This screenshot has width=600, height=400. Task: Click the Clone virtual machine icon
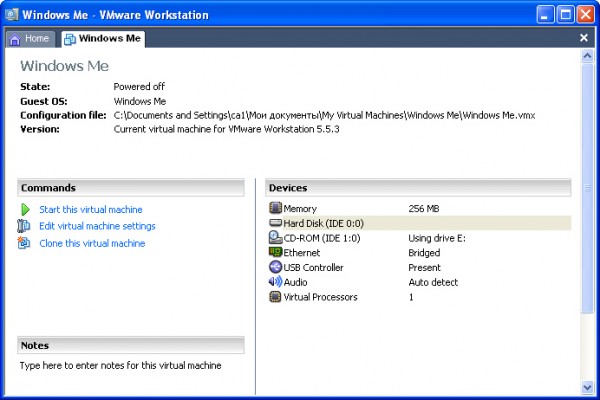click(25, 243)
